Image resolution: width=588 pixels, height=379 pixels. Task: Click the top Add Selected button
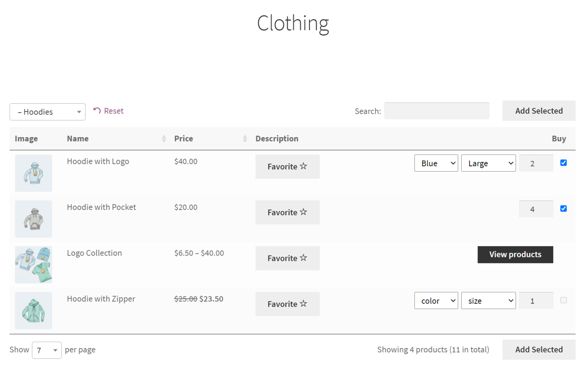[x=539, y=111]
